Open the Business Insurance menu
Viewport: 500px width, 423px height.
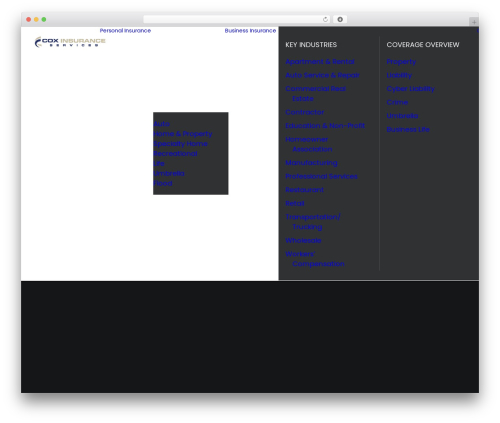(x=250, y=31)
